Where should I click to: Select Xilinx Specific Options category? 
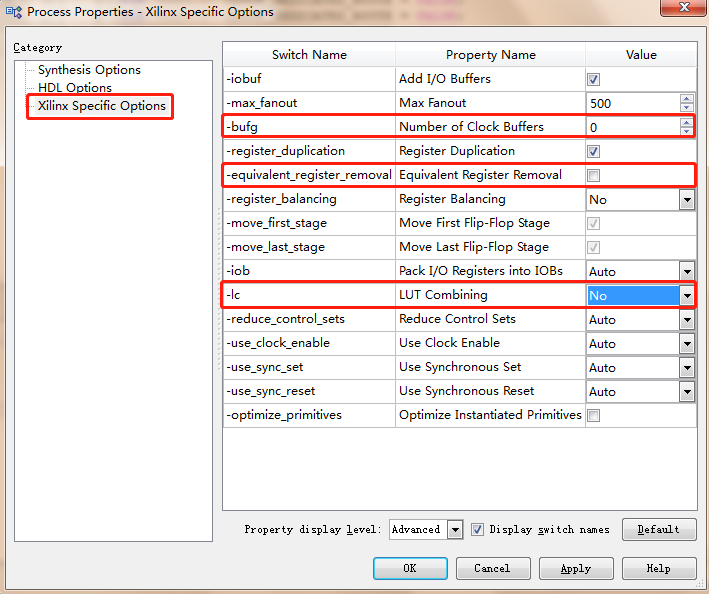(102, 106)
